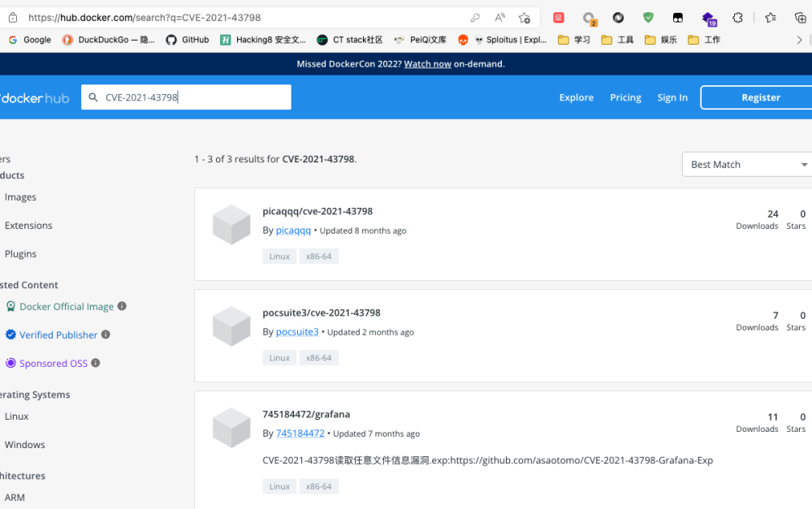This screenshot has width=812, height=509.
Task: Open the CT stack社区 bookmark
Action: (x=349, y=40)
